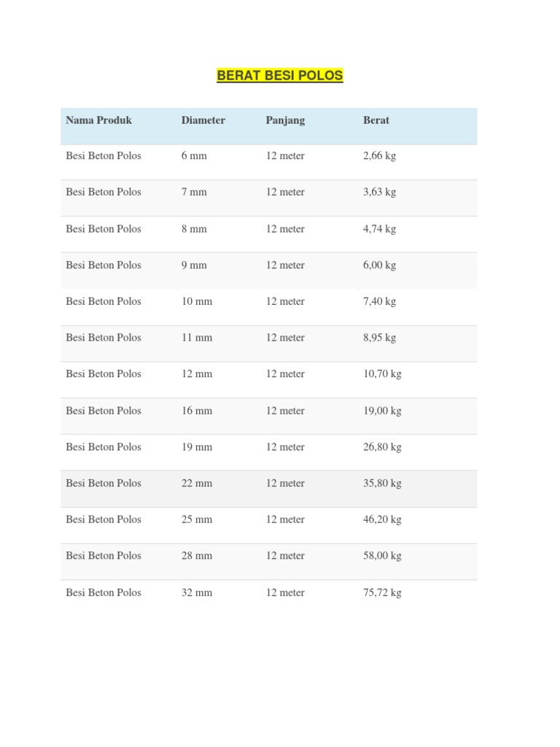Click the Panjang column header
The height and width of the screenshot is (747, 560).
click(285, 120)
